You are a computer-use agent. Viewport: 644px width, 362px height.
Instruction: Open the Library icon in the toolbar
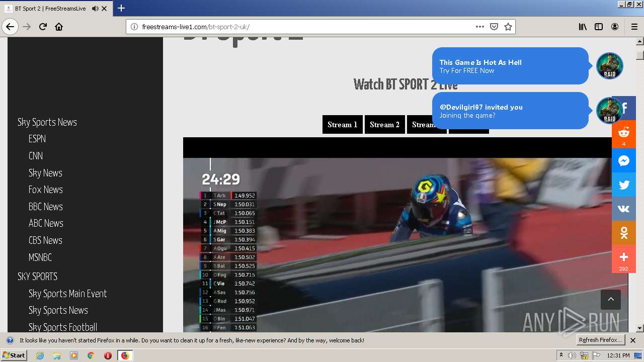[x=583, y=27]
